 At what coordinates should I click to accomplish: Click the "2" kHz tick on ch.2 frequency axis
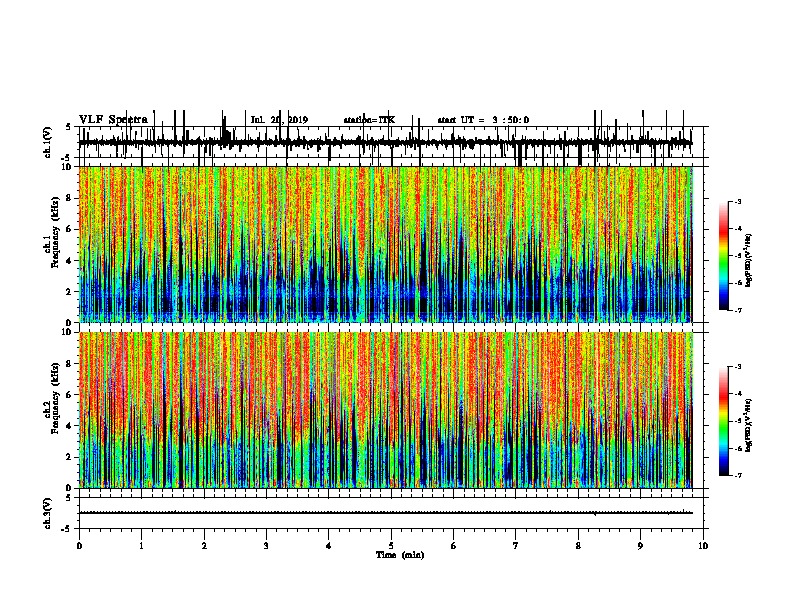pos(70,457)
